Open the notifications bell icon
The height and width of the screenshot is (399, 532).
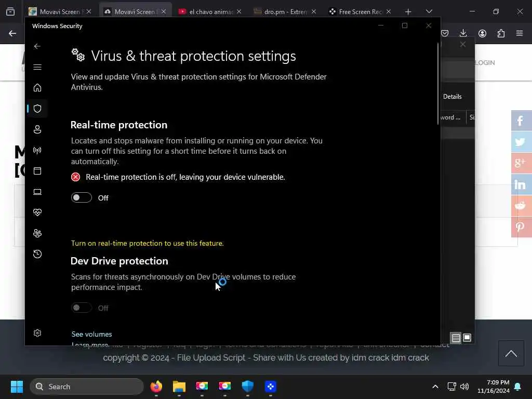click(x=518, y=387)
